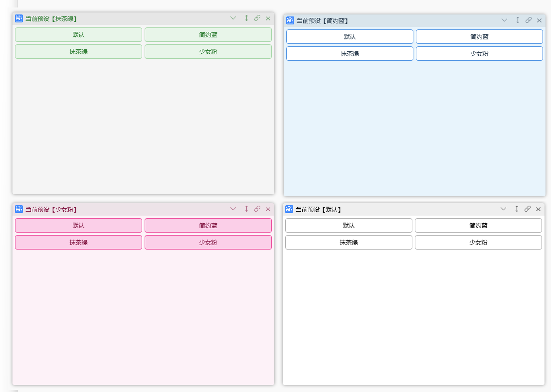
Task: Select the 少女粉 button in the blue 简约蓝 panel
Action: (x=479, y=54)
